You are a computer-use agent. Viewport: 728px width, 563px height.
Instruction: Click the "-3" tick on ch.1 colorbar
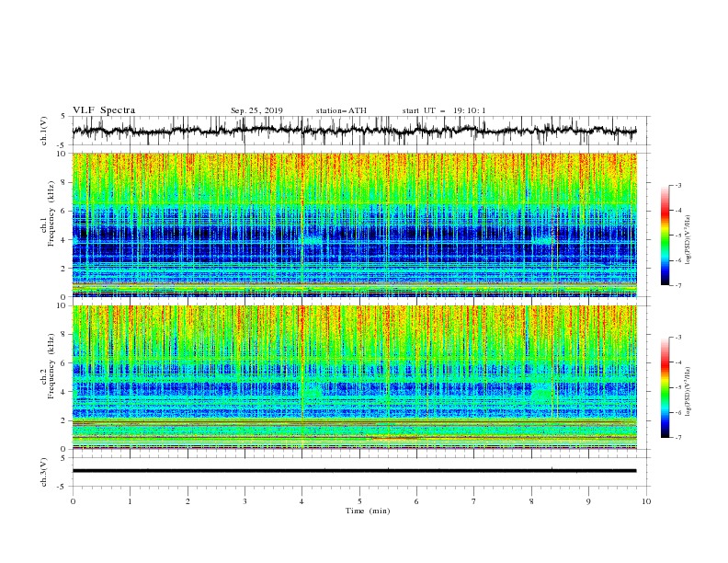677,185
